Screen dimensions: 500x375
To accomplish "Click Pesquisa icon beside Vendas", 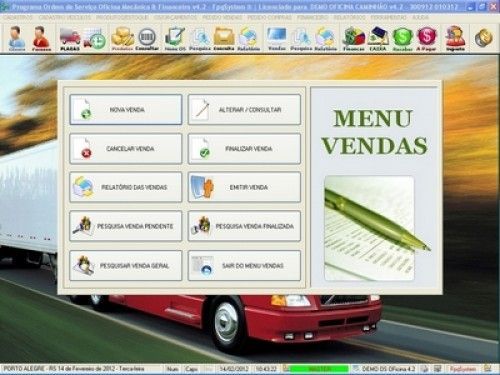I will point(301,39).
